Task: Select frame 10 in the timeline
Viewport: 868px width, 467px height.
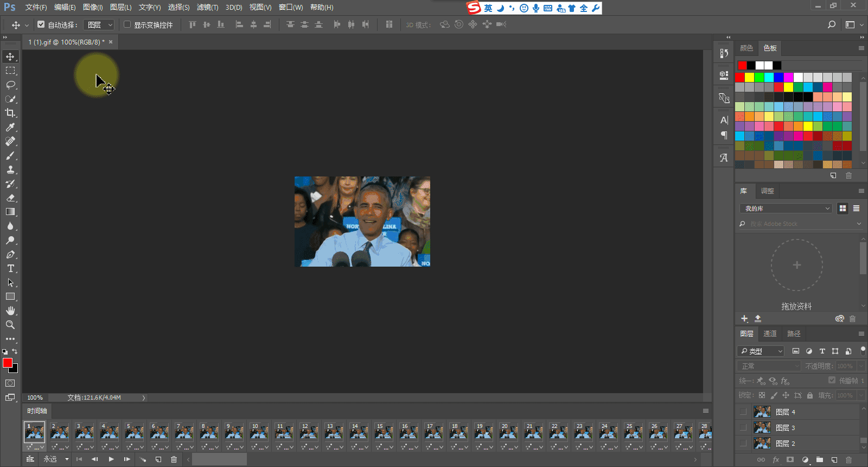Action: point(259,432)
